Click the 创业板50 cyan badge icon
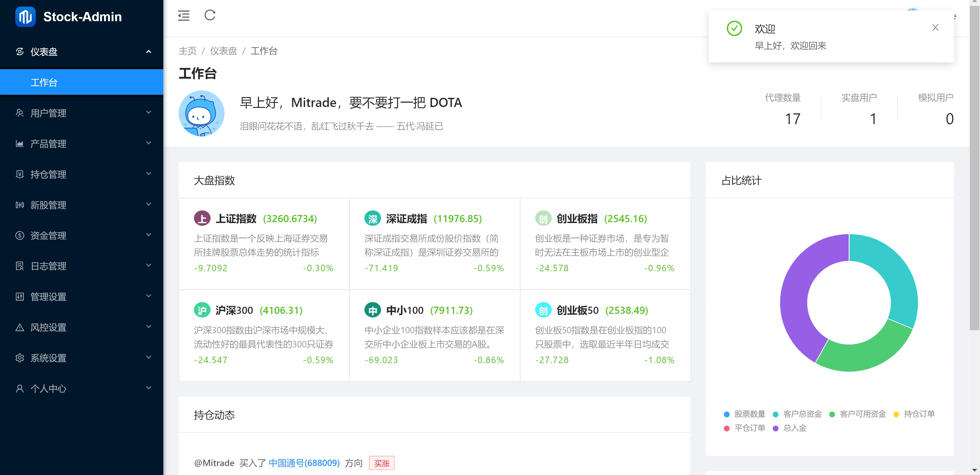Image resolution: width=980 pixels, height=475 pixels. (x=543, y=310)
